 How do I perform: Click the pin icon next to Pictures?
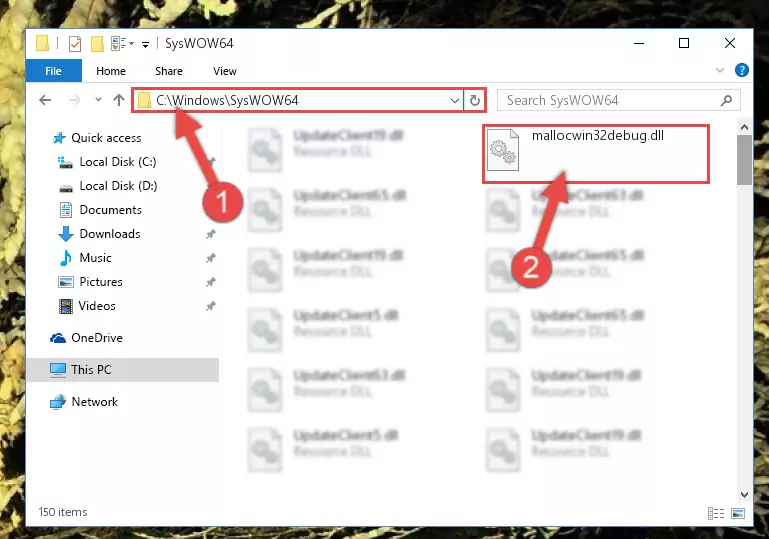[x=210, y=282]
